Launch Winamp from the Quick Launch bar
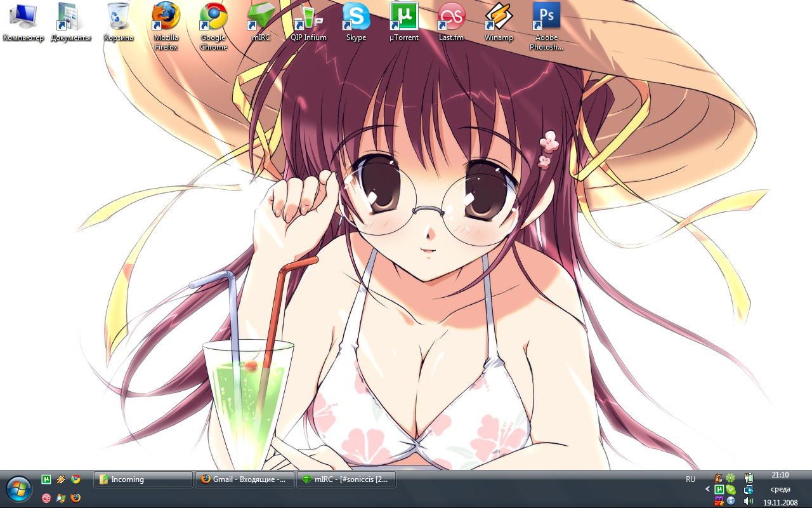This screenshot has height=508, width=812. (x=61, y=479)
